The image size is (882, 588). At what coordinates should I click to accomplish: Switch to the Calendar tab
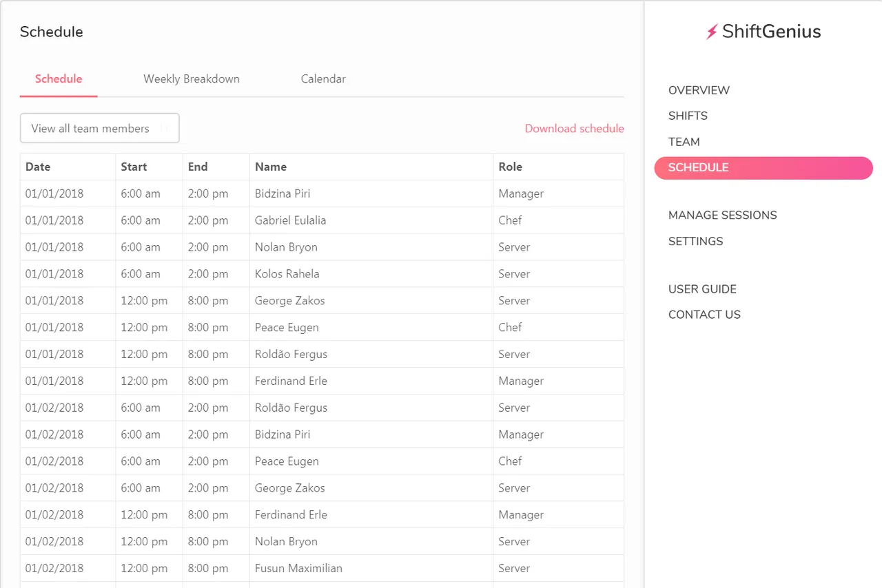[323, 78]
